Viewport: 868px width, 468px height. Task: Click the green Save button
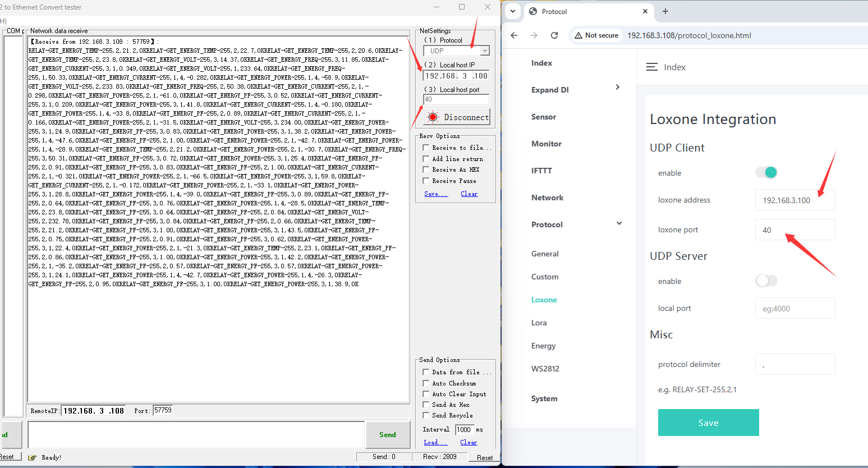708,423
